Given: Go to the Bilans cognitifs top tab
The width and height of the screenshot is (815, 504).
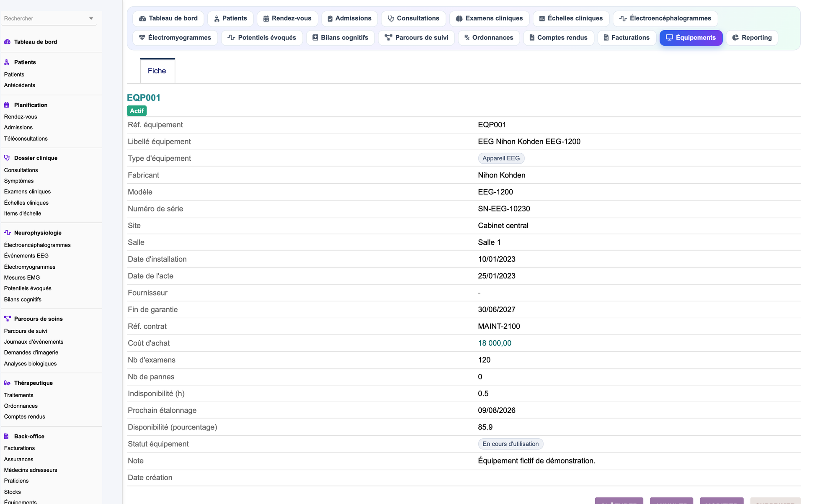Looking at the screenshot, I should [340, 38].
